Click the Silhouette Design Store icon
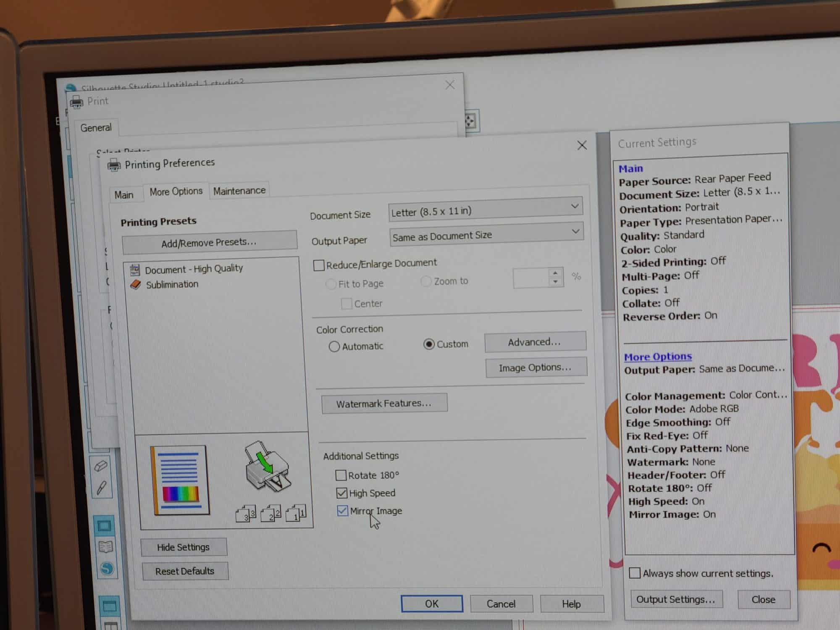 (107, 569)
